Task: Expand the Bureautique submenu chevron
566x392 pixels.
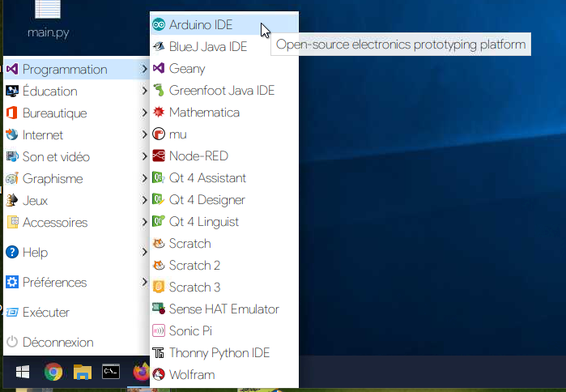Action: click(144, 113)
